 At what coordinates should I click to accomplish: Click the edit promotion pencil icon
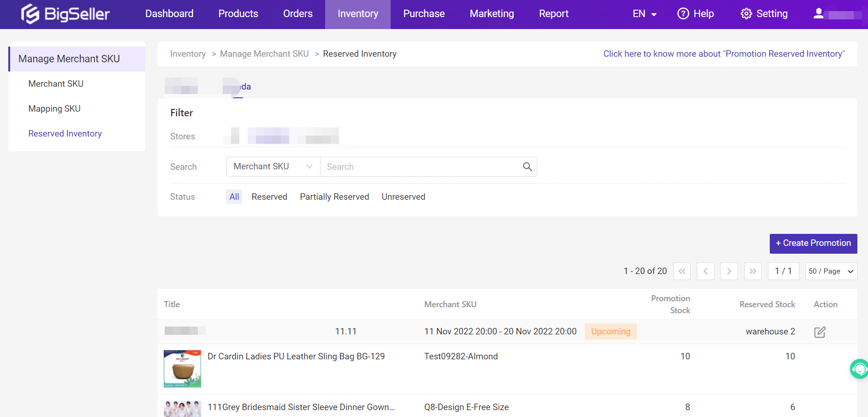tap(820, 332)
